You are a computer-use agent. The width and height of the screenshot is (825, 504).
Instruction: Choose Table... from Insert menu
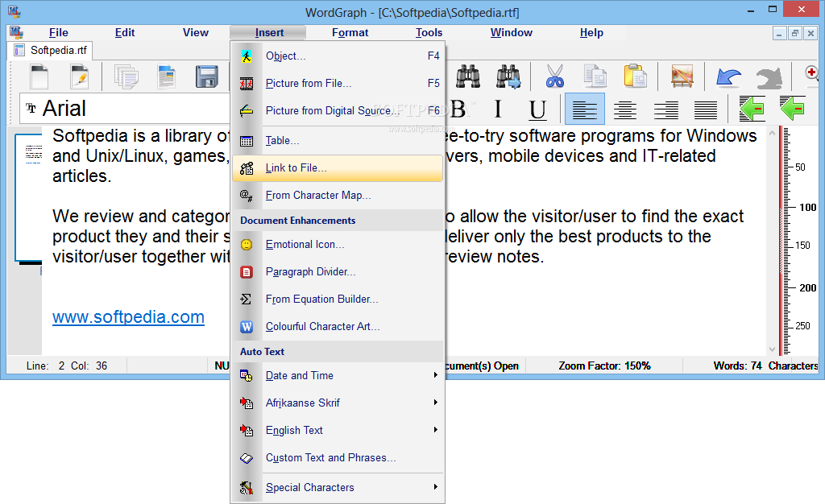pyautogui.click(x=338, y=140)
